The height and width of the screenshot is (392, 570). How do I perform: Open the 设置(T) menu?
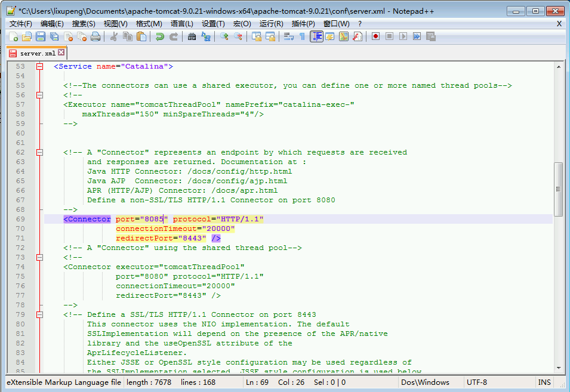[214, 24]
